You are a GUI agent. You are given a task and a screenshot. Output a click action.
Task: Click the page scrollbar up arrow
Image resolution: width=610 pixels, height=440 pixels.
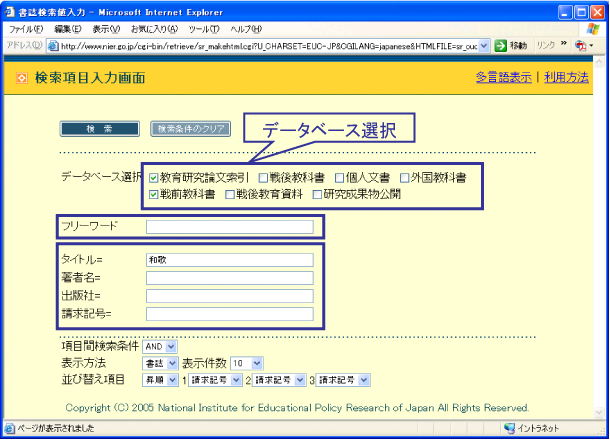coord(599,62)
